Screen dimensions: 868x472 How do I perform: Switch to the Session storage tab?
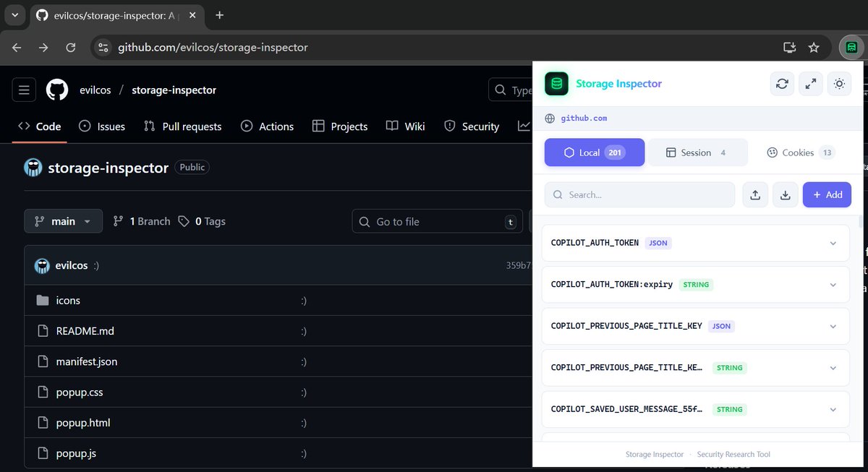click(x=697, y=153)
